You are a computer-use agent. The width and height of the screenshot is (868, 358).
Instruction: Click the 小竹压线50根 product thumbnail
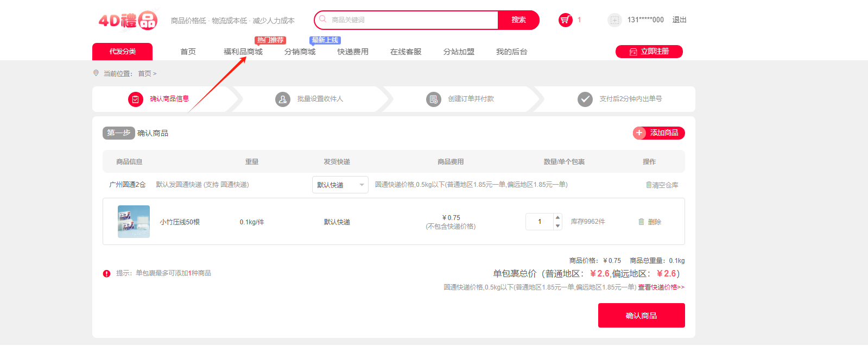tap(134, 222)
